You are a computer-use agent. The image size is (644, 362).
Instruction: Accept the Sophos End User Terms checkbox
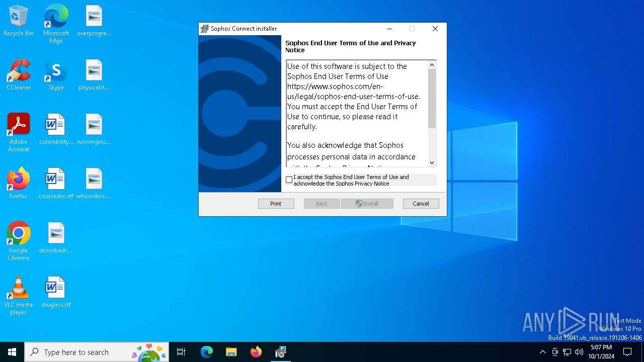(289, 180)
